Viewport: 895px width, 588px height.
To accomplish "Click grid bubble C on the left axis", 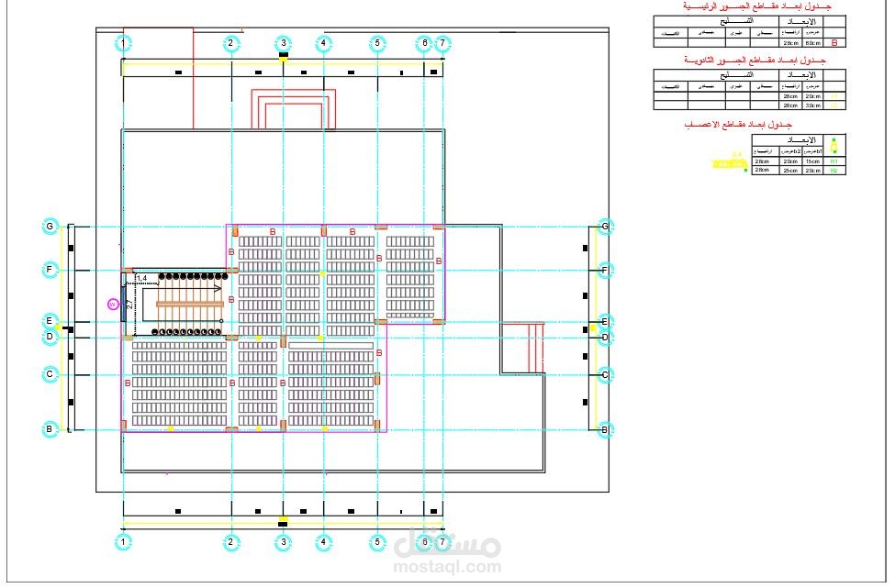I will (x=50, y=374).
